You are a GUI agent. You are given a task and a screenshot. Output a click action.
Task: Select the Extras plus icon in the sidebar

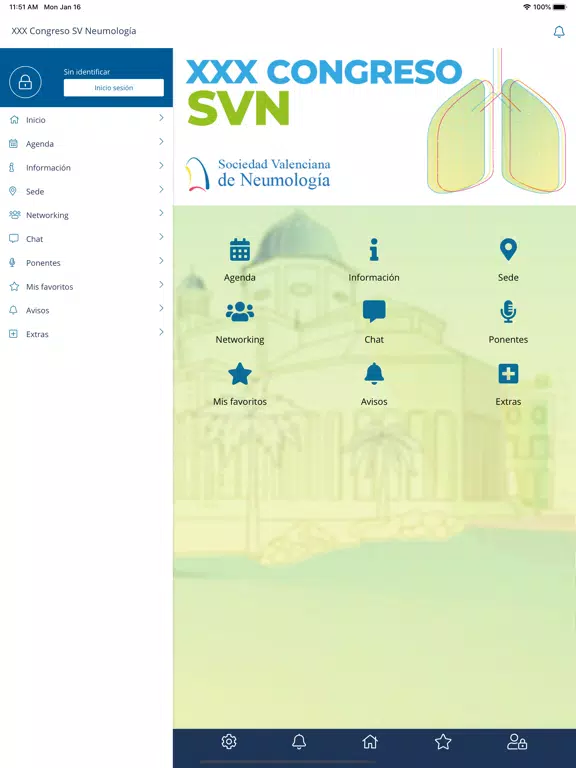click(x=14, y=334)
